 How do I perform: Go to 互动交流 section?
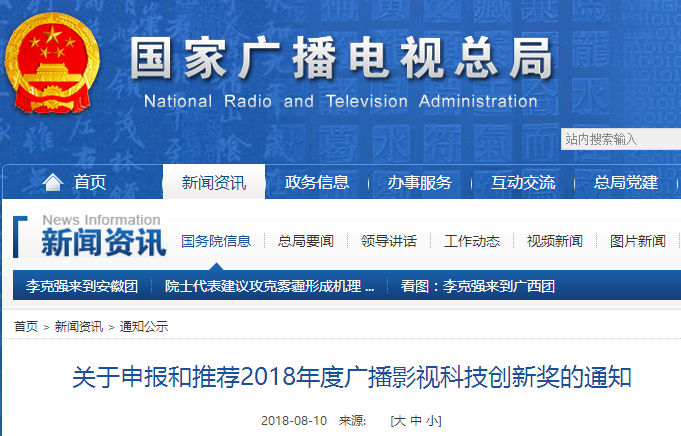[523, 182]
